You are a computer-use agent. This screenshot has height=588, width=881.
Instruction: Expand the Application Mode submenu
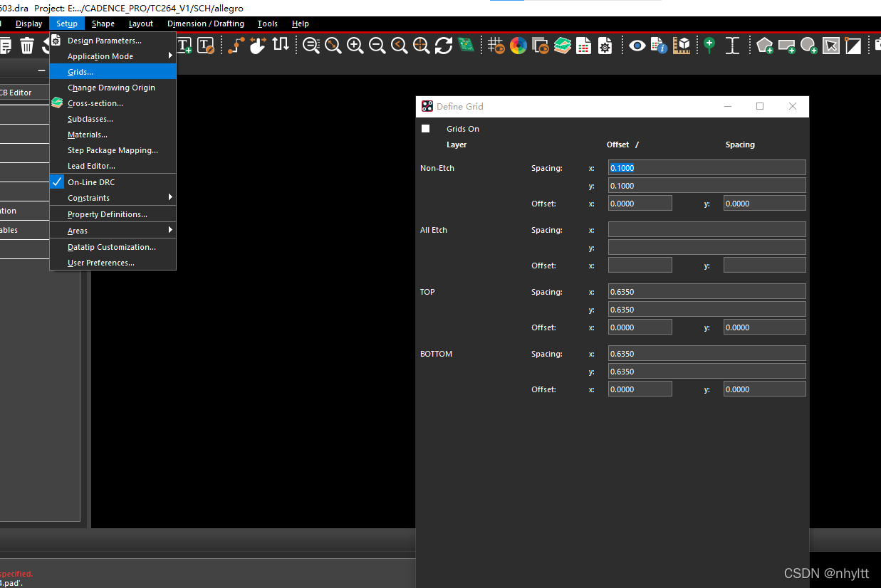click(100, 56)
